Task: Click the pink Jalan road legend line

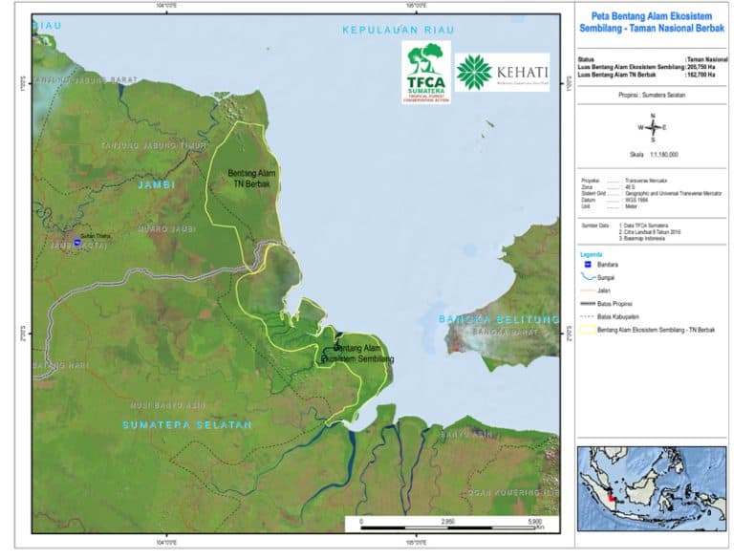Action: pyautogui.click(x=587, y=290)
